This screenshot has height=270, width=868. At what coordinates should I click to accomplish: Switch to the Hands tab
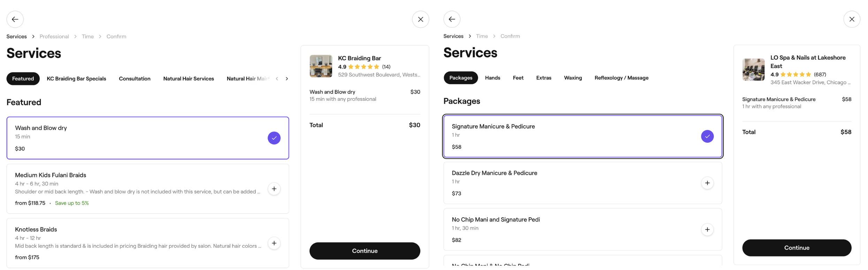point(493,78)
